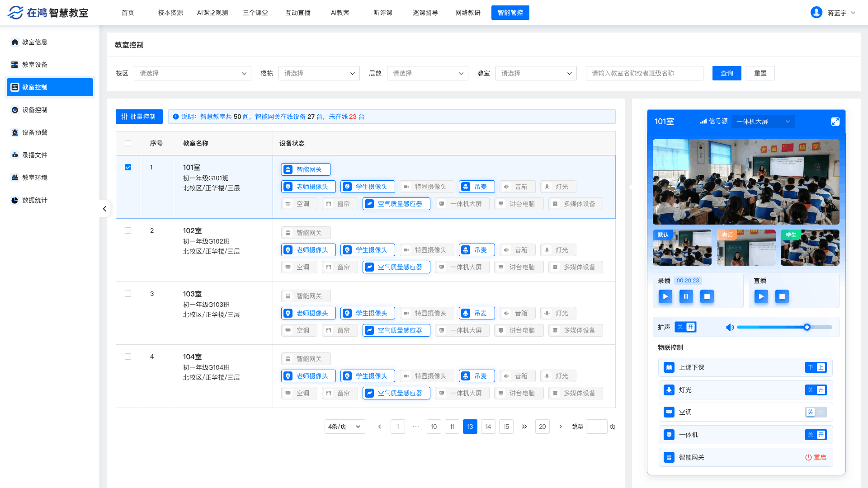This screenshot has width=868, height=488.
Task: Open the AI课堂观测 menu tab
Action: pos(212,13)
